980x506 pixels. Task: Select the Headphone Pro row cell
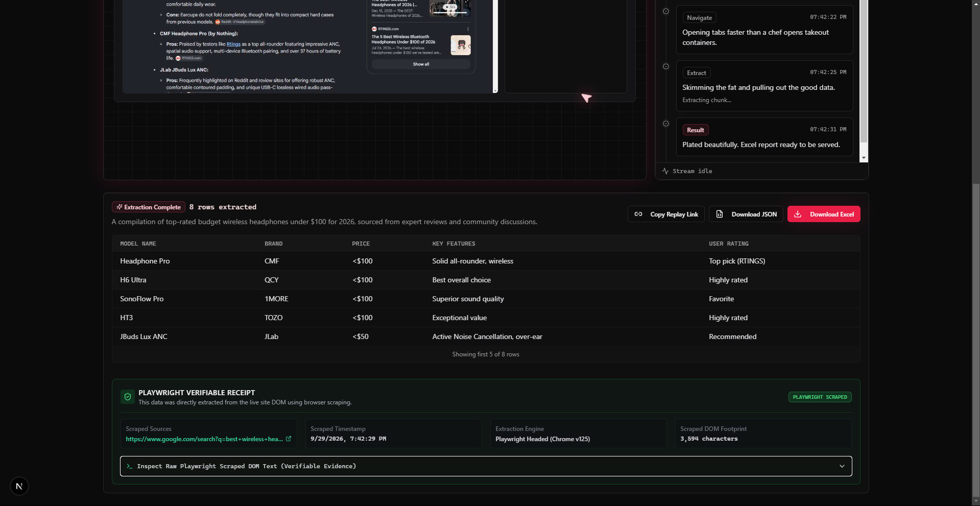pyautogui.click(x=145, y=261)
